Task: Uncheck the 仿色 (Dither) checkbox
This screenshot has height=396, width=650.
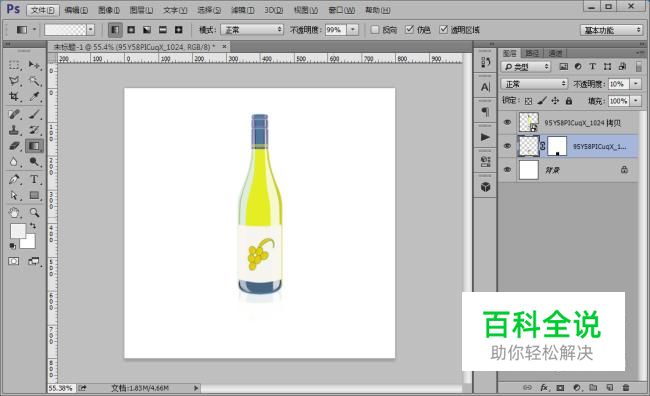Action: (409, 29)
